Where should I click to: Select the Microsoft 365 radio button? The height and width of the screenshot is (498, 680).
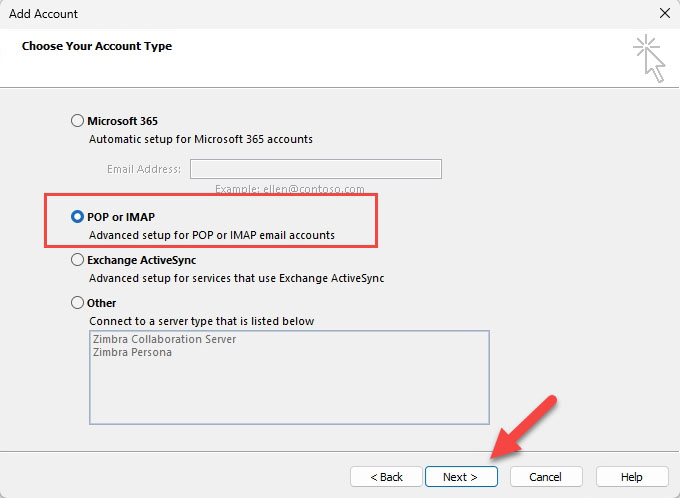78,121
